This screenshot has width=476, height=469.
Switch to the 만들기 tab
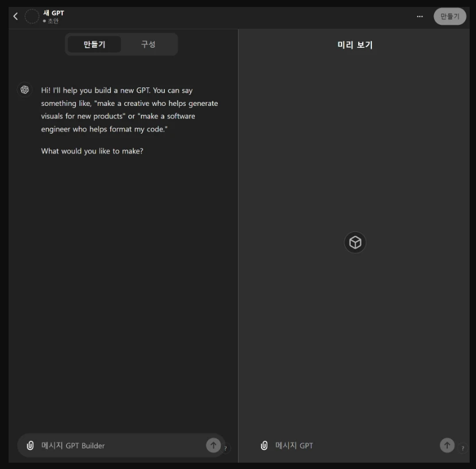tap(94, 44)
